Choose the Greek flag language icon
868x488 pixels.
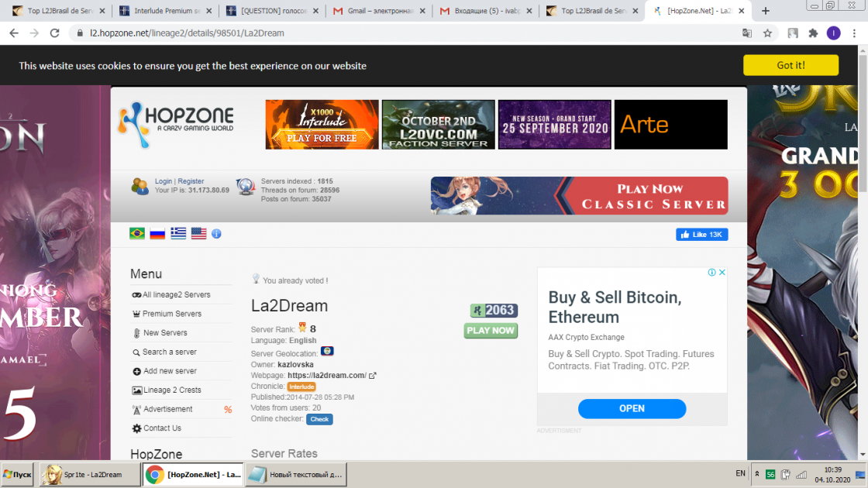(178, 233)
